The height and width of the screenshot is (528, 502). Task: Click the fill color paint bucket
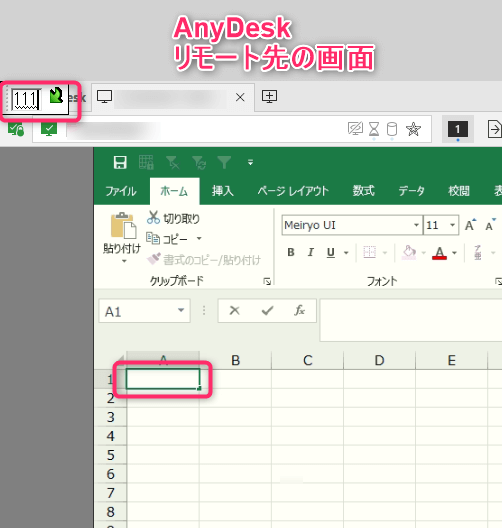[408, 253]
